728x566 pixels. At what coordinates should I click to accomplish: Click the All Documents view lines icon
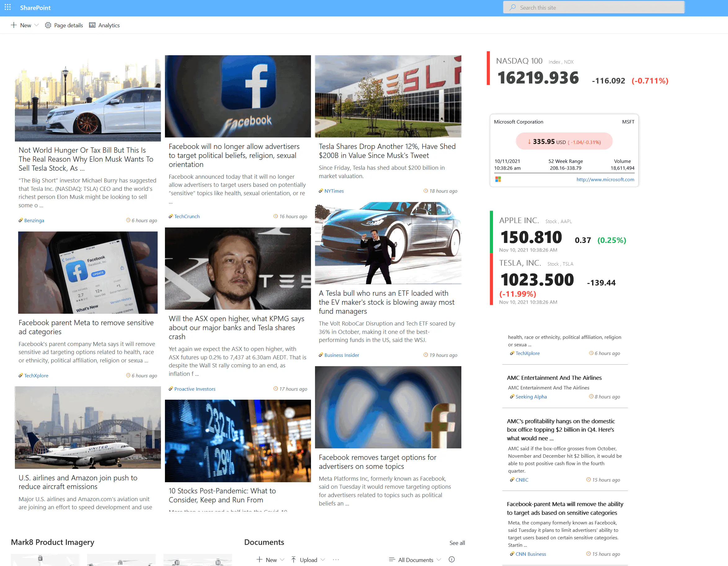[x=392, y=560]
